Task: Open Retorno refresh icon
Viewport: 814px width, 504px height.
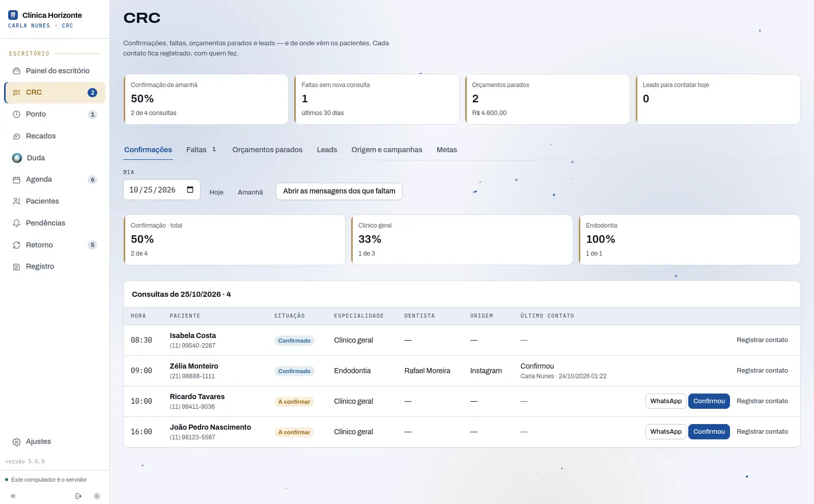Action: click(x=16, y=245)
